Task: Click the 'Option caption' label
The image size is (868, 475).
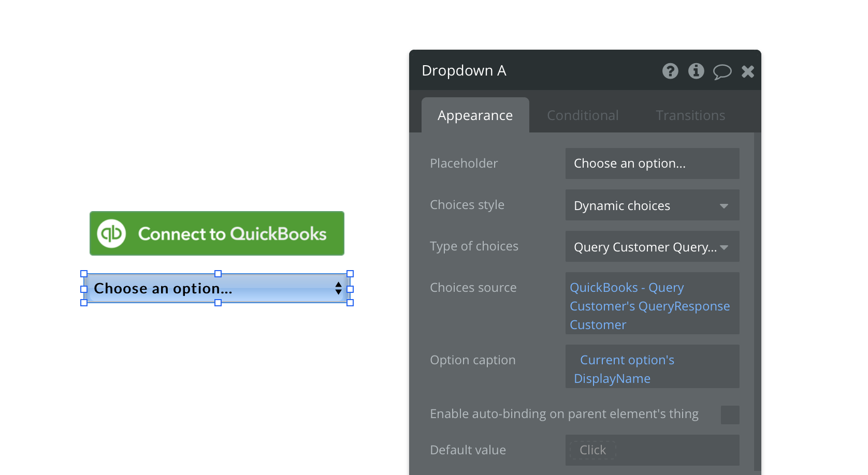Action: [472, 360]
